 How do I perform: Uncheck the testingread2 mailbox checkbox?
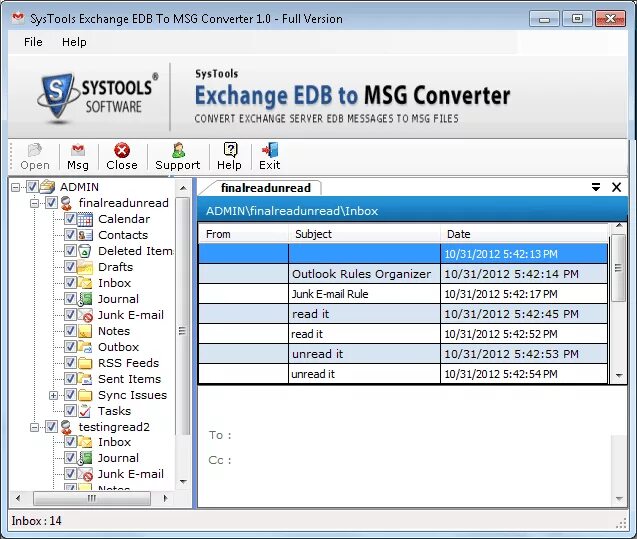click(x=51, y=426)
